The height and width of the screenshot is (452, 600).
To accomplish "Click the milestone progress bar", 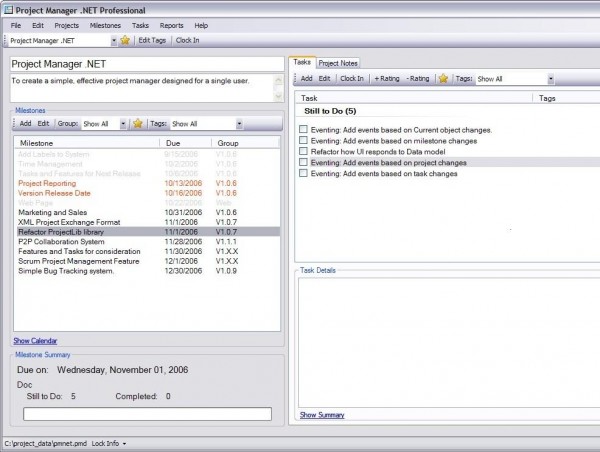I will [147, 414].
